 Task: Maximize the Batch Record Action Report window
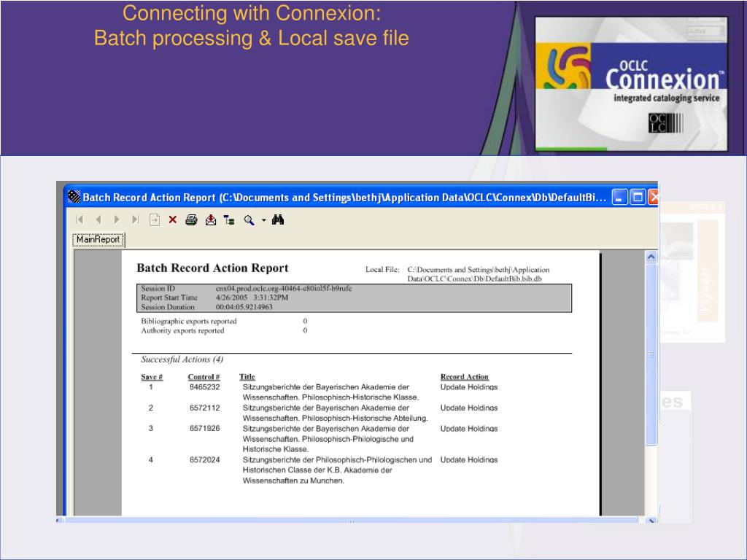[638, 197]
